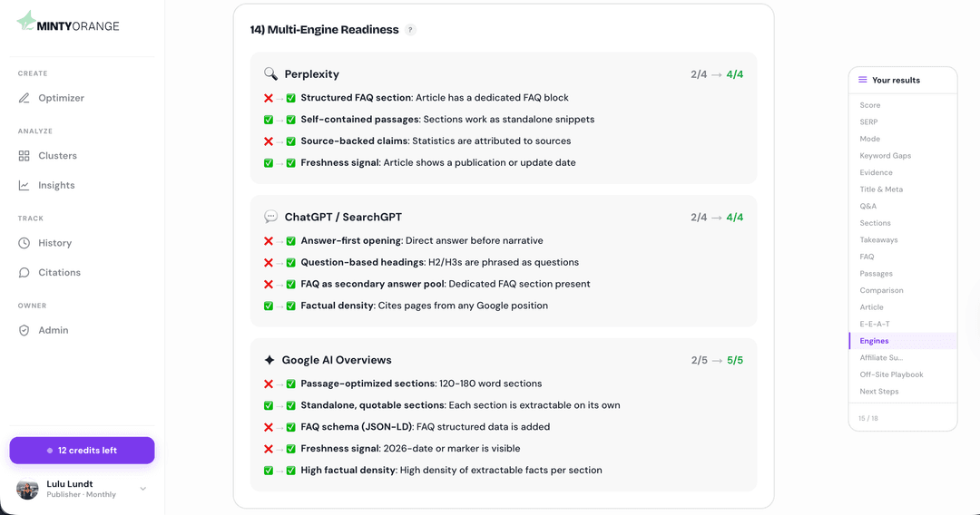
Task: Click the Citations speech bubble icon
Action: pyautogui.click(x=24, y=272)
